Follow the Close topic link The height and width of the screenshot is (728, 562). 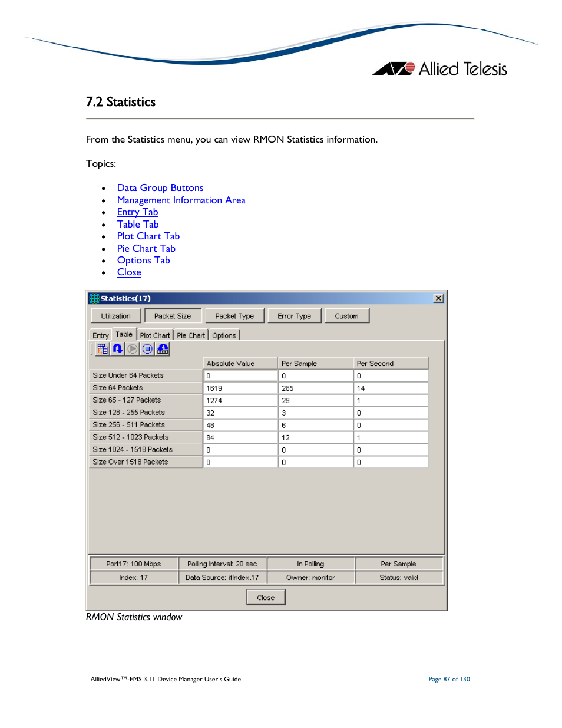[129, 272]
